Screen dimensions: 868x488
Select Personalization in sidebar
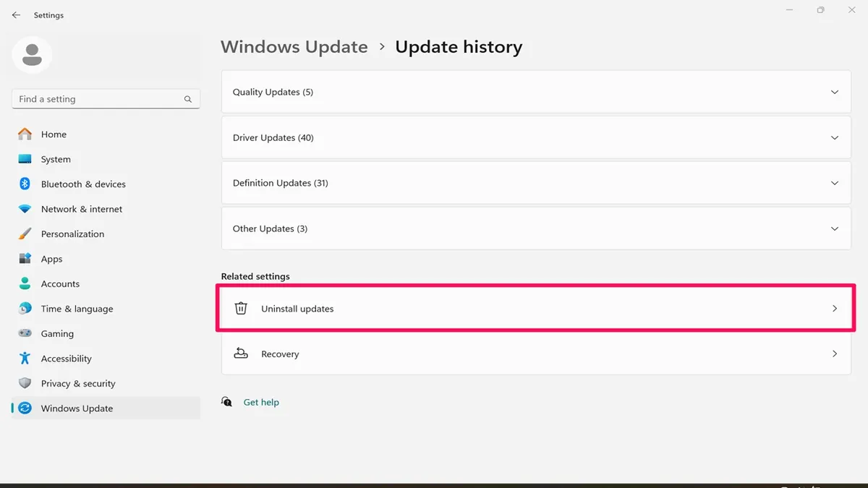coord(106,234)
